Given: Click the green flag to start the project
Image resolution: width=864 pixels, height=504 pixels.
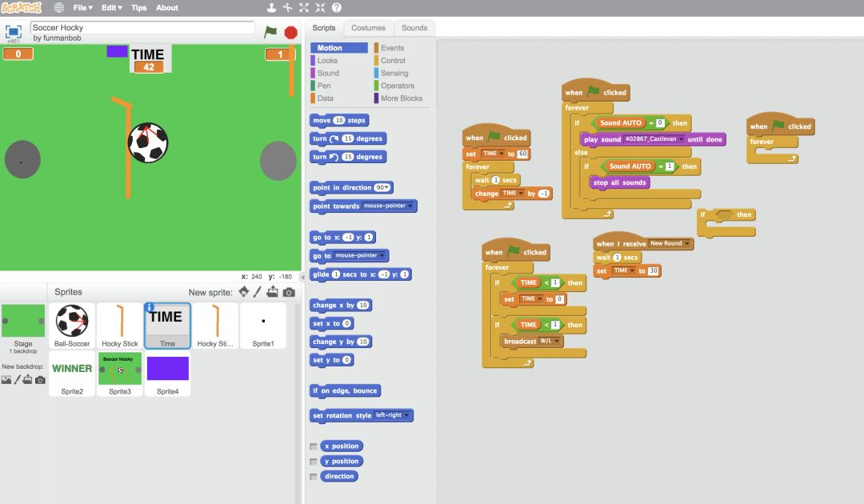Looking at the screenshot, I should point(270,32).
